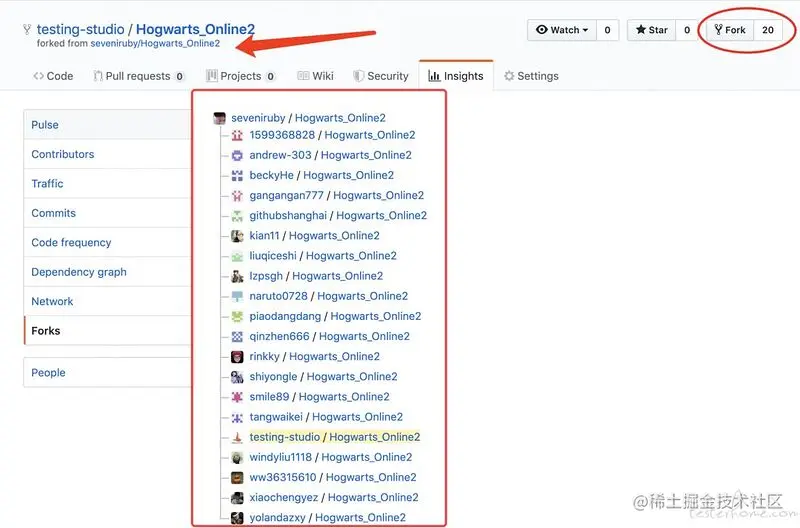Open smile89 username link

click(x=269, y=397)
